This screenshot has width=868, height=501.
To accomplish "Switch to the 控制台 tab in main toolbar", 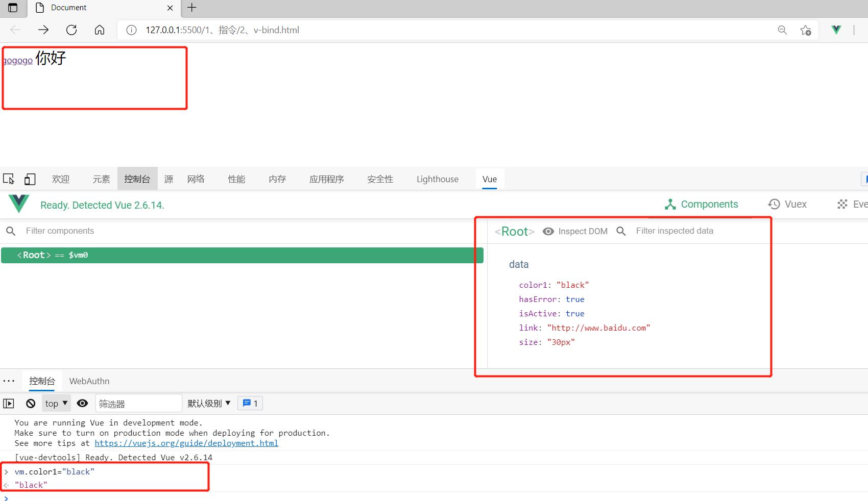I will coord(137,179).
